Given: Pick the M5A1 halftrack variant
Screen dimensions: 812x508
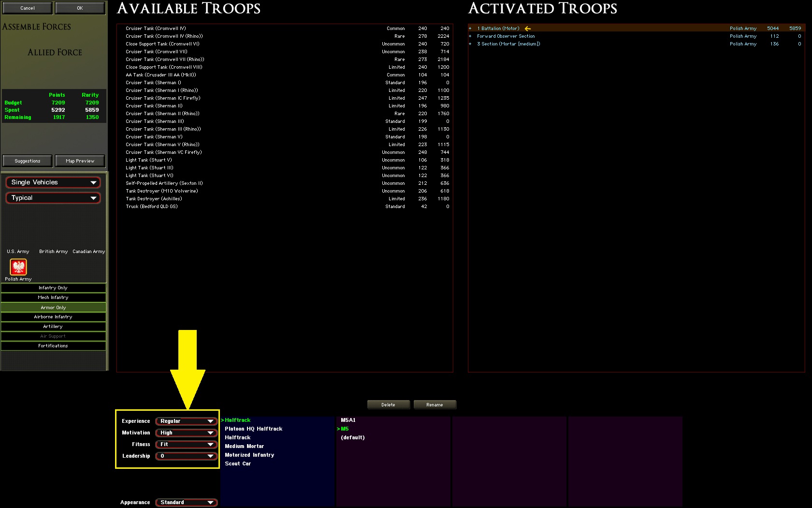Looking at the screenshot, I should (348, 420).
